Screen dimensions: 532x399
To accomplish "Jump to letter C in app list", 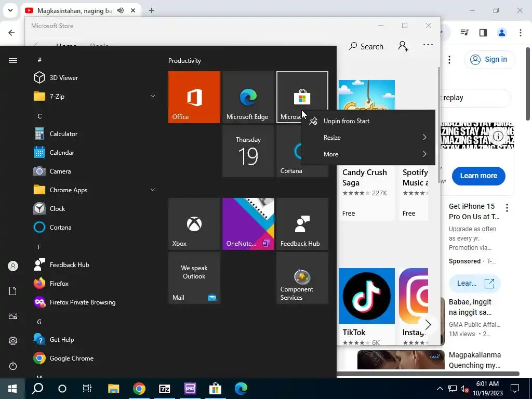I will (39, 116).
